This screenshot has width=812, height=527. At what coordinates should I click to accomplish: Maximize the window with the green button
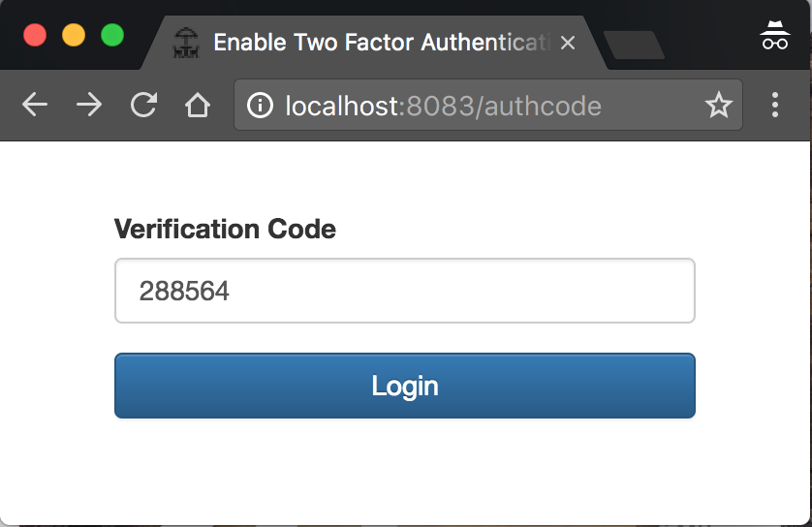pyautogui.click(x=112, y=36)
